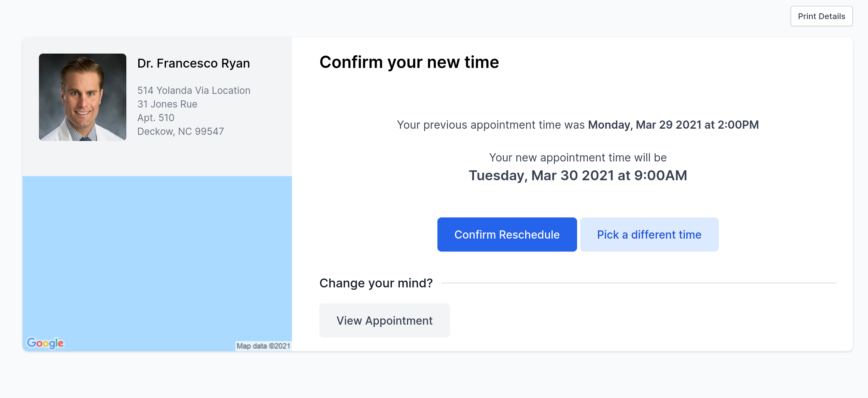
Task: Click the Confirm Reschedule button
Action: (x=507, y=234)
